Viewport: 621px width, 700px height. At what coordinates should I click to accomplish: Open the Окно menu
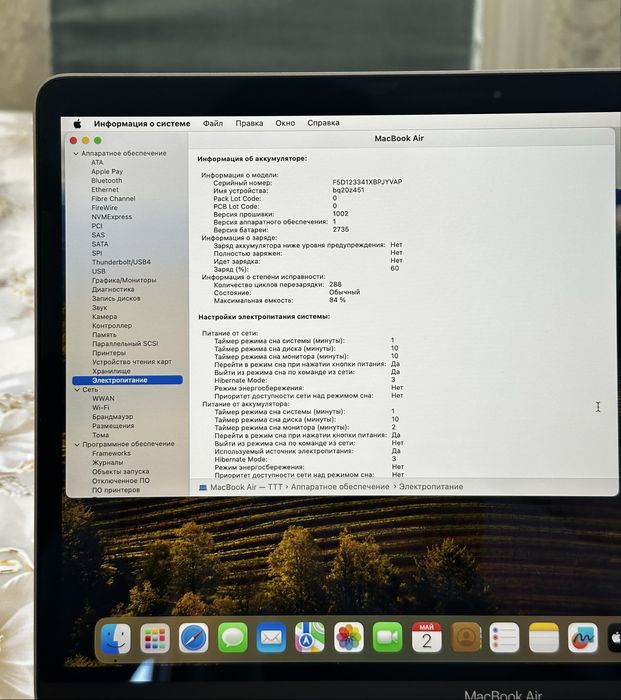pos(285,123)
